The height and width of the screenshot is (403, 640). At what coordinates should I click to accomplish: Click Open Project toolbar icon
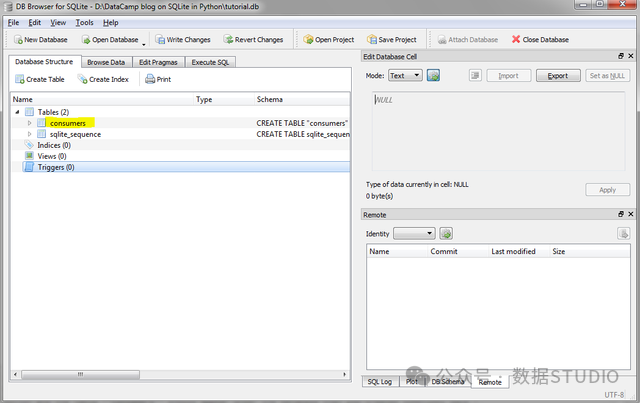[x=308, y=40]
